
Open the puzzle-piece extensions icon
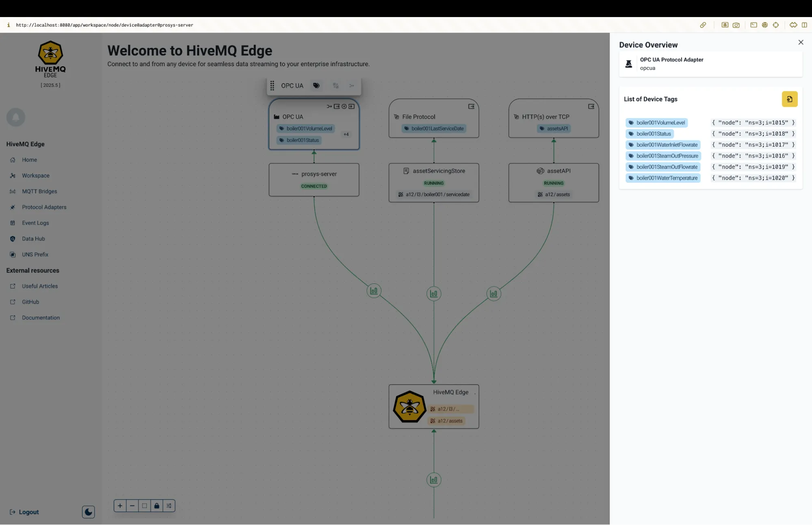[x=793, y=25]
